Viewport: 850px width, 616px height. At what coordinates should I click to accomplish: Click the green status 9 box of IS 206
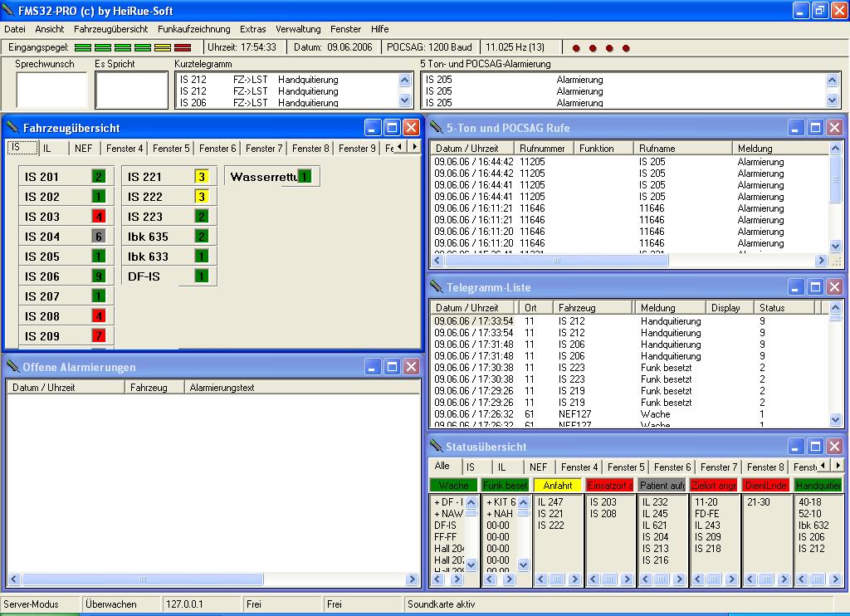click(99, 276)
